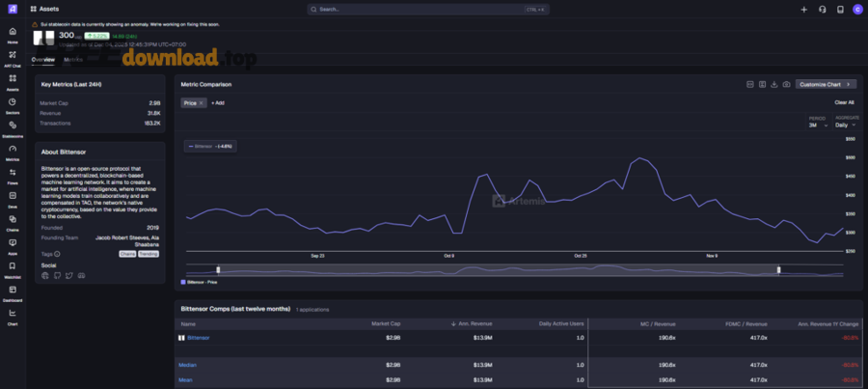Expand Customize Chart panel
The height and width of the screenshot is (389, 868).
826,84
